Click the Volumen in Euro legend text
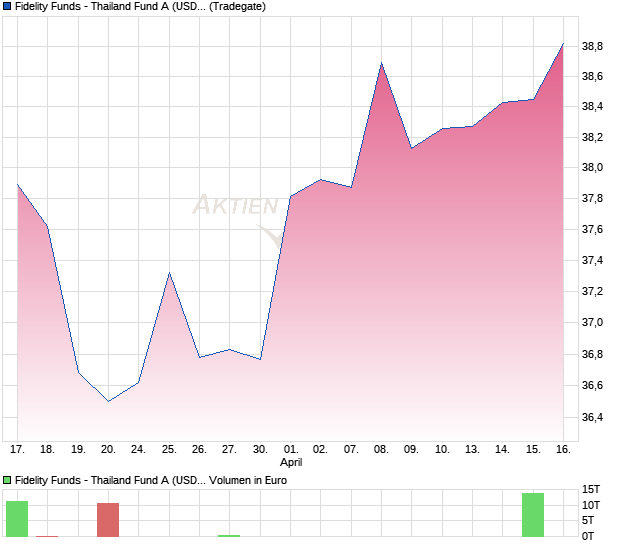This screenshot has width=620, height=546. (249, 480)
